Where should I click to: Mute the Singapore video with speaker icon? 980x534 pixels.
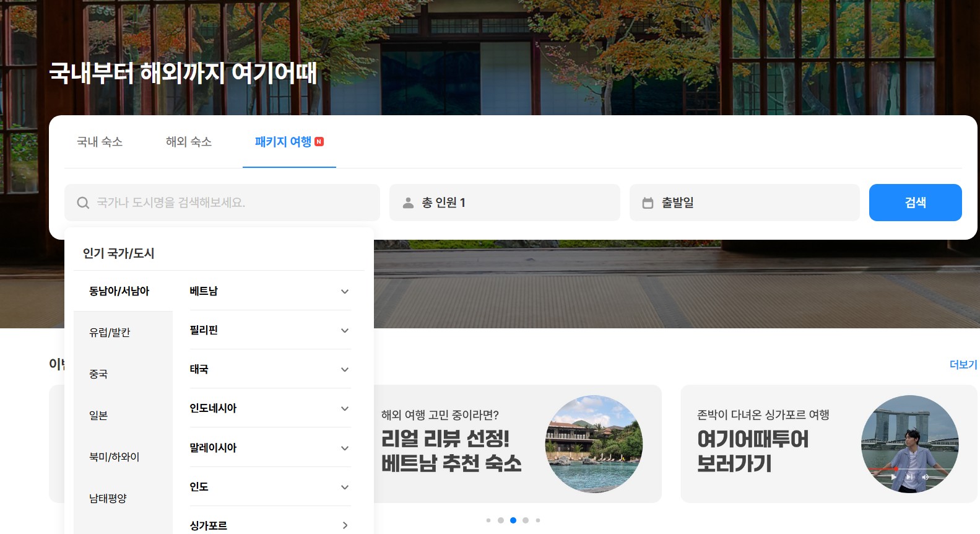[926, 477]
